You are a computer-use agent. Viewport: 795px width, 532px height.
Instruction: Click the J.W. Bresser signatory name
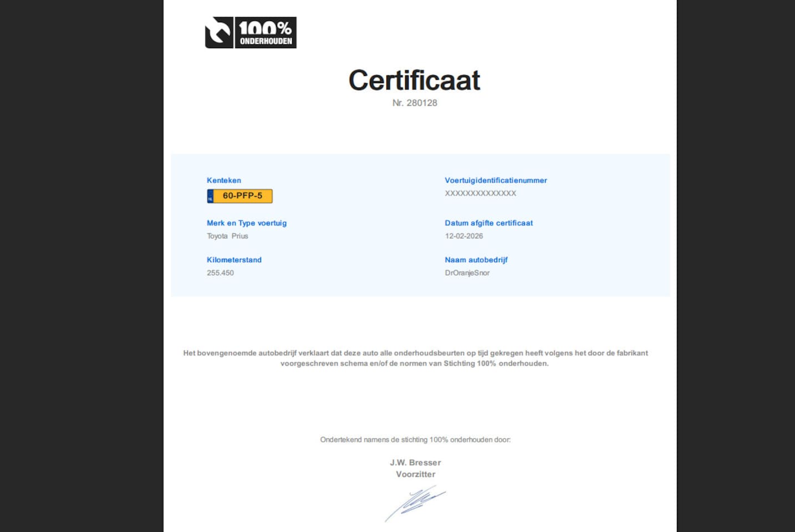415,463
